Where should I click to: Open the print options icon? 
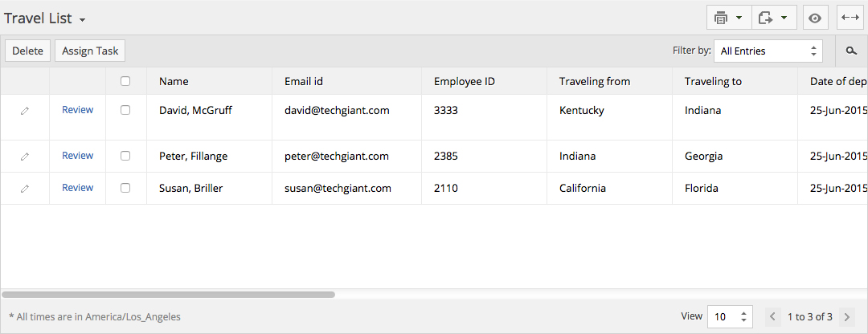pyautogui.click(x=728, y=18)
